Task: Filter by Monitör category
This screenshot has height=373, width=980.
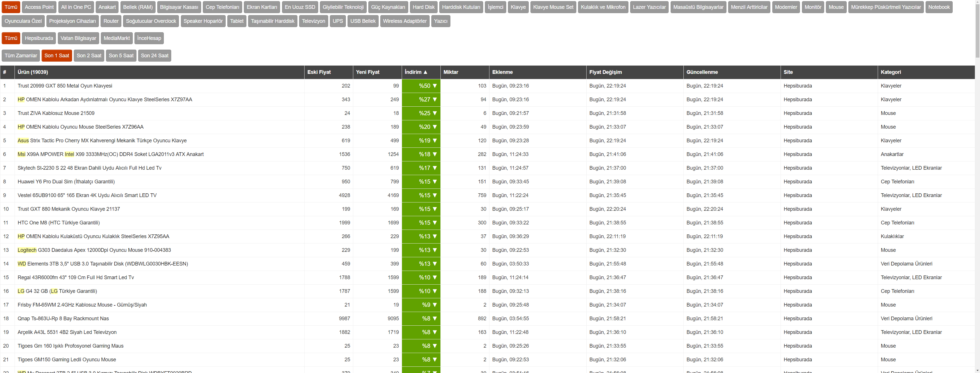Action: pyautogui.click(x=812, y=7)
